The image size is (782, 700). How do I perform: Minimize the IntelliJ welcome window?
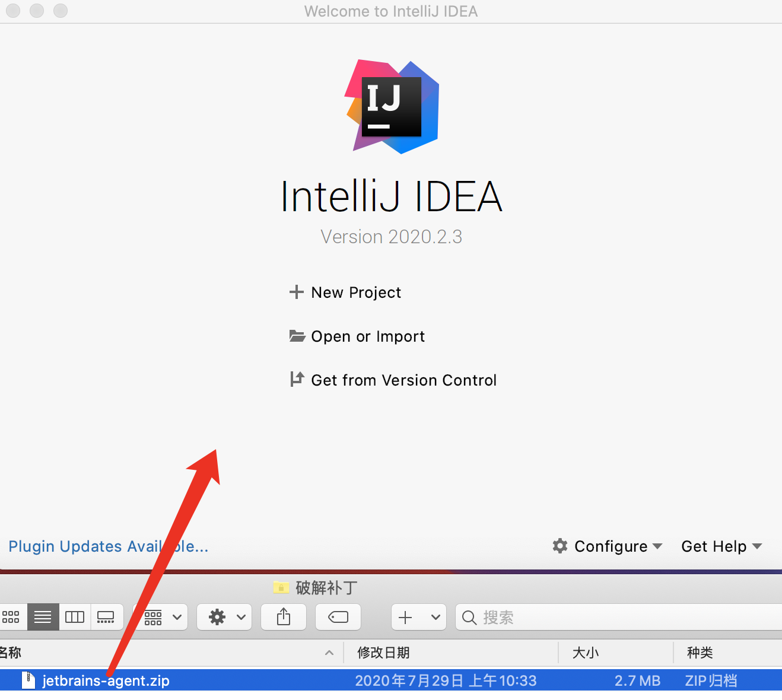[x=37, y=11]
